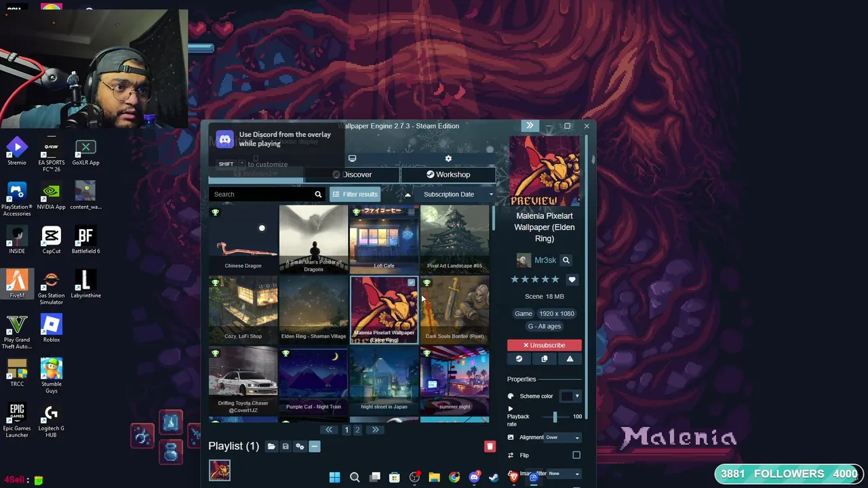Click the 1920 x 1080 resolution tag
The height and width of the screenshot is (488, 868).
(x=557, y=313)
